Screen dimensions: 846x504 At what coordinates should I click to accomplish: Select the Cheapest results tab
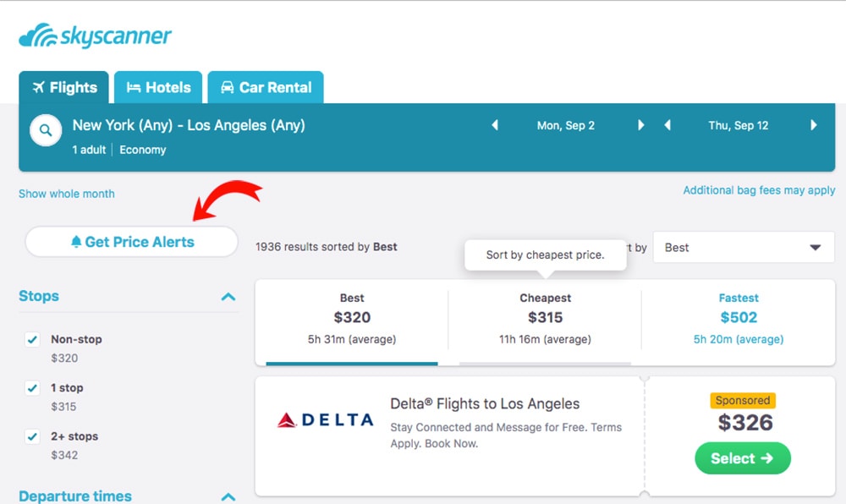click(x=545, y=318)
